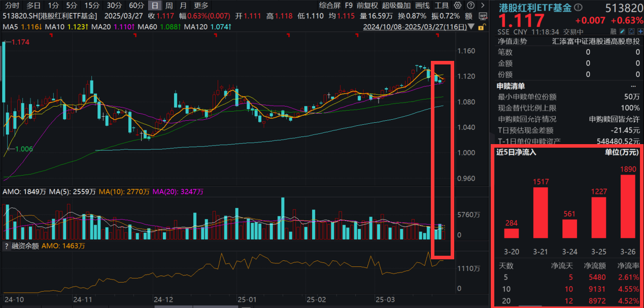
Task: Open the 工具 tools menu
Action: (x=440, y=6)
